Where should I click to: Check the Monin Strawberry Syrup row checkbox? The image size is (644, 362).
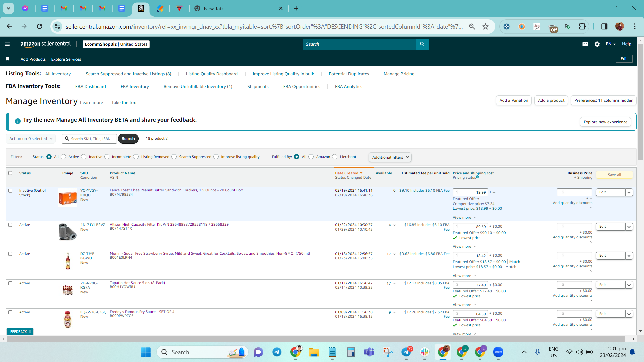coord(10,254)
